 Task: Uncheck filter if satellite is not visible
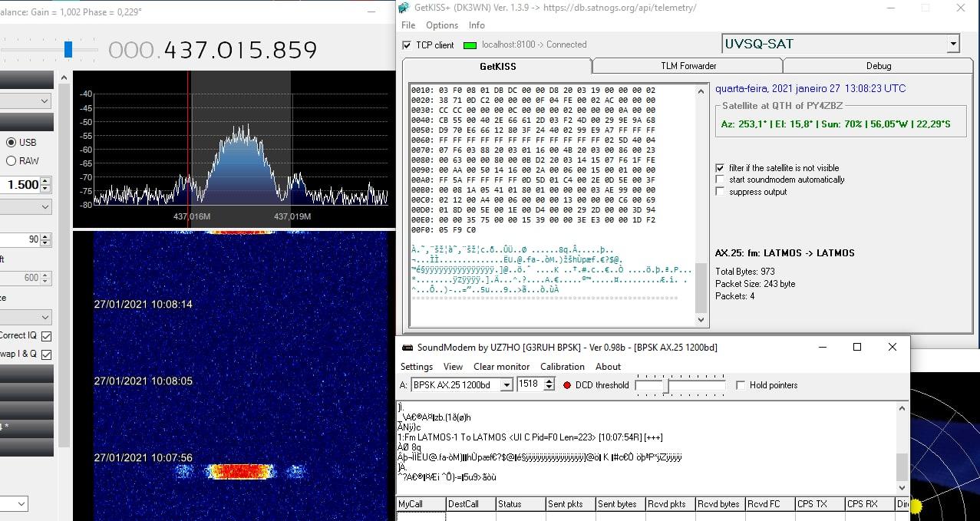click(719, 168)
